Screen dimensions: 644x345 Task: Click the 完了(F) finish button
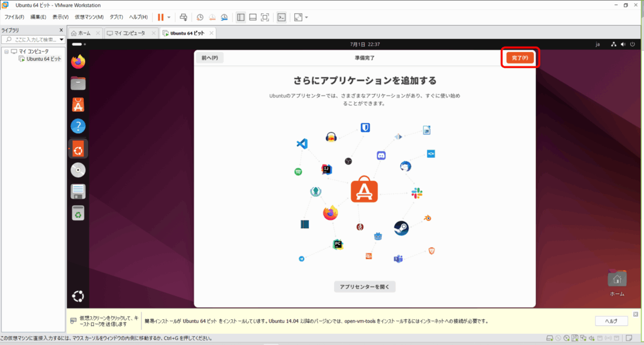tap(519, 58)
